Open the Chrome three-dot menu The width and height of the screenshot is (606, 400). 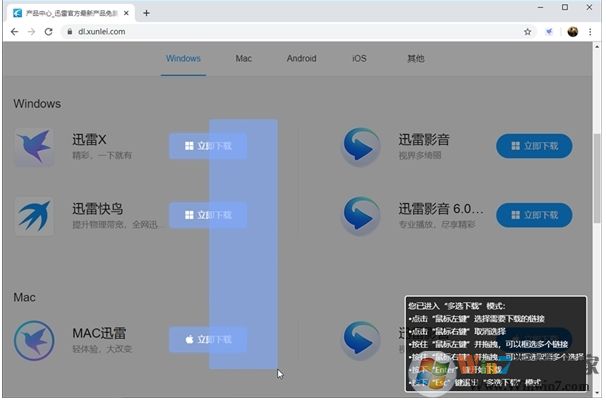point(590,32)
